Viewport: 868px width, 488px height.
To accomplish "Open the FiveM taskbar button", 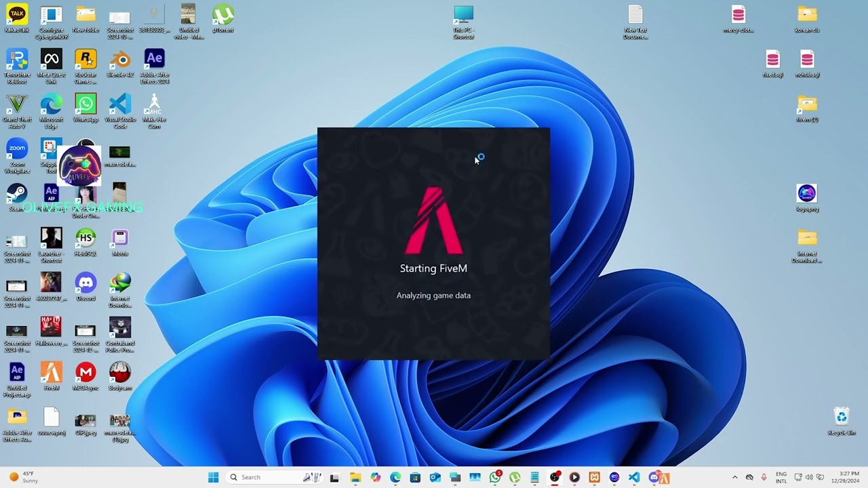I will click(664, 477).
